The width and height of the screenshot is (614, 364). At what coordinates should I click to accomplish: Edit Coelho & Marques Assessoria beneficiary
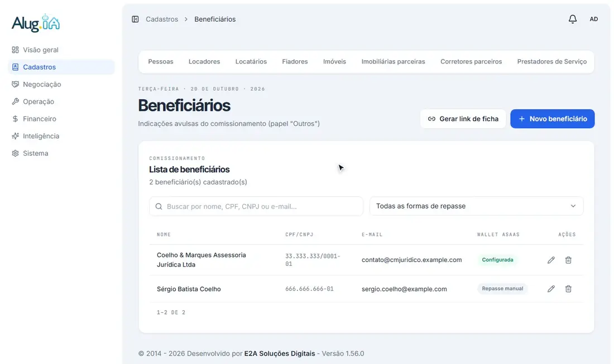pyautogui.click(x=551, y=260)
